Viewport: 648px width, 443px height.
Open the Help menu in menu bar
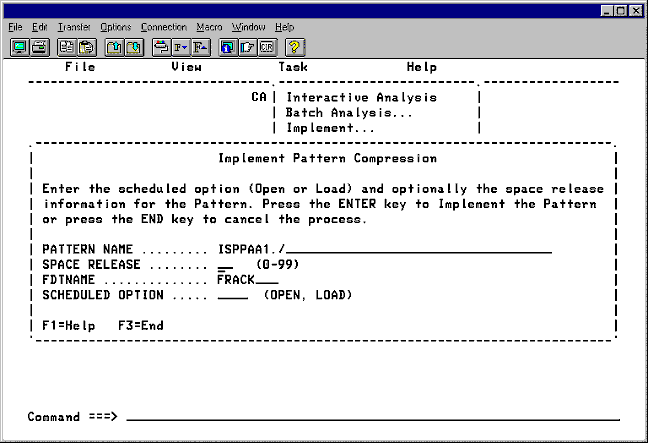coord(284,27)
